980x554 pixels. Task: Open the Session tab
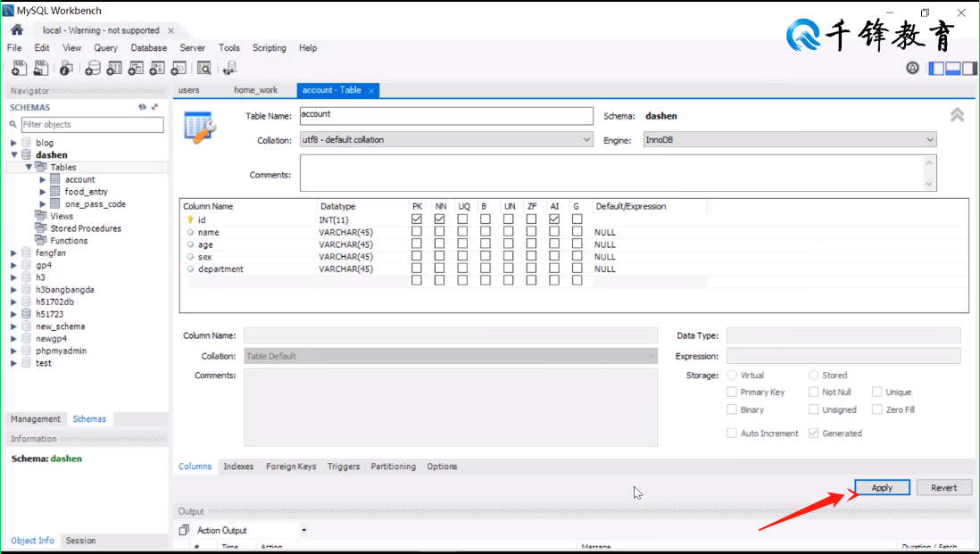pos(80,541)
